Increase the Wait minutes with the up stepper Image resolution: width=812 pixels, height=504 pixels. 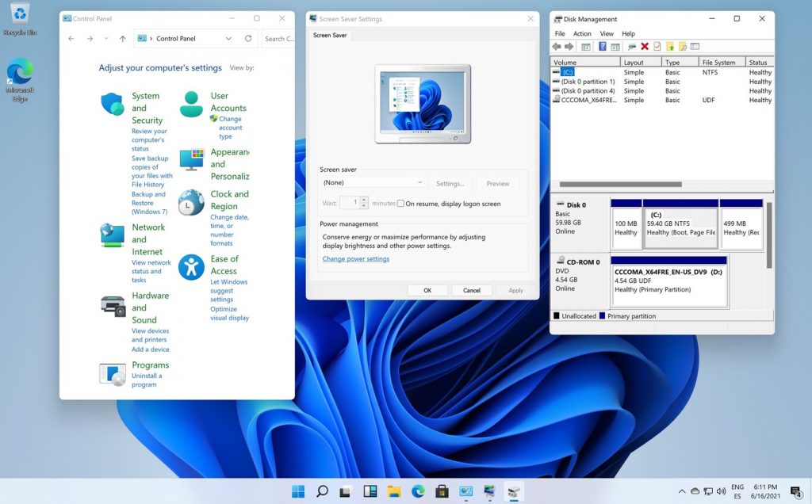pyautogui.click(x=364, y=200)
